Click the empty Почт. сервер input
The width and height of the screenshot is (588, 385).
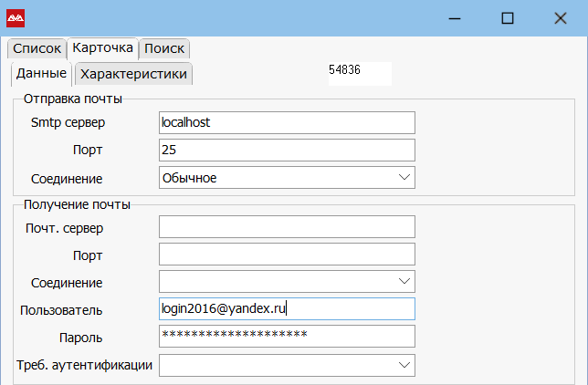287,227
